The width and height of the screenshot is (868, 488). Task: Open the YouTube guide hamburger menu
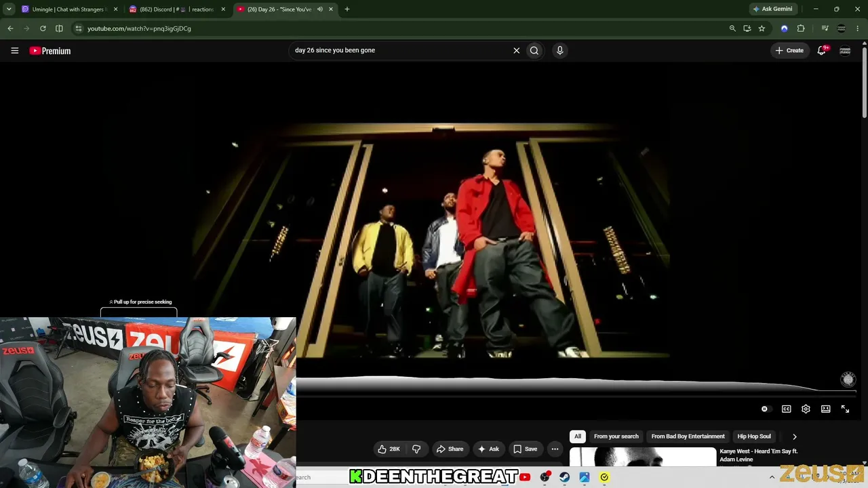[x=14, y=50]
